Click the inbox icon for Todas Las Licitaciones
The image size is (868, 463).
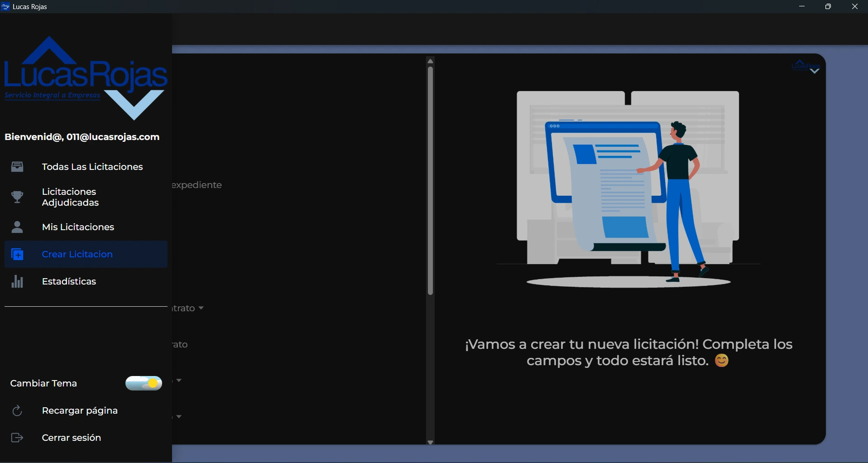(x=17, y=167)
